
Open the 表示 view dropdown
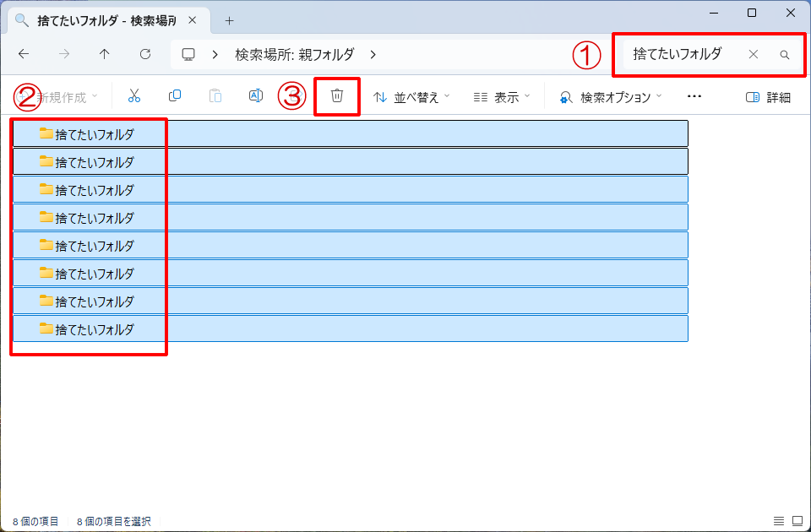point(502,97)
